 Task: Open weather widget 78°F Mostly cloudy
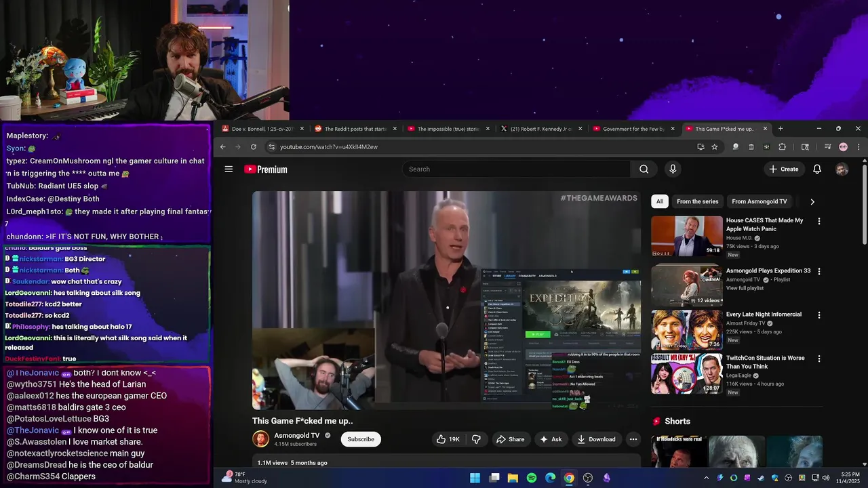coord(244,478)
